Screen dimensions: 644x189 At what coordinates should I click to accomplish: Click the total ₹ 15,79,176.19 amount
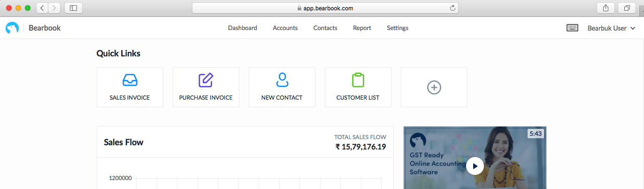point(360,147)
